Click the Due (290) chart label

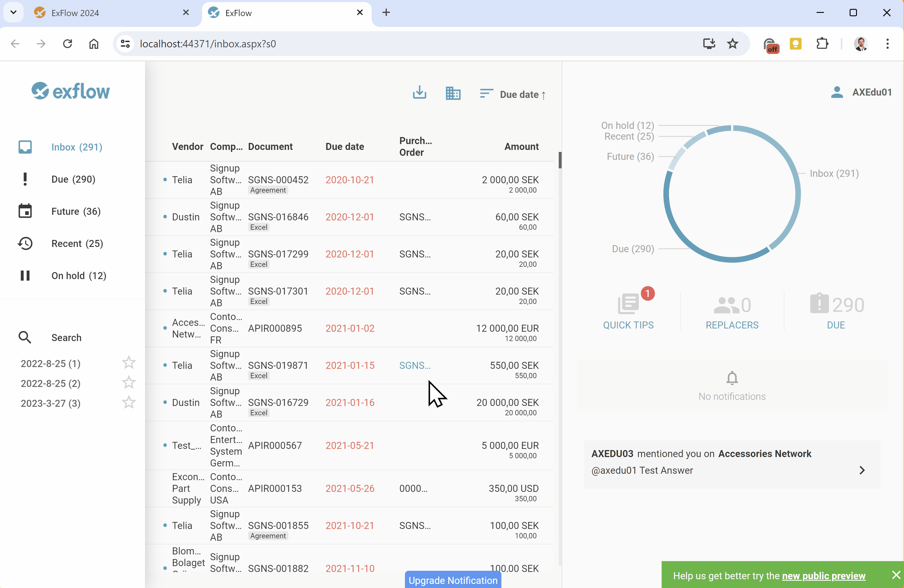(633, 249)
